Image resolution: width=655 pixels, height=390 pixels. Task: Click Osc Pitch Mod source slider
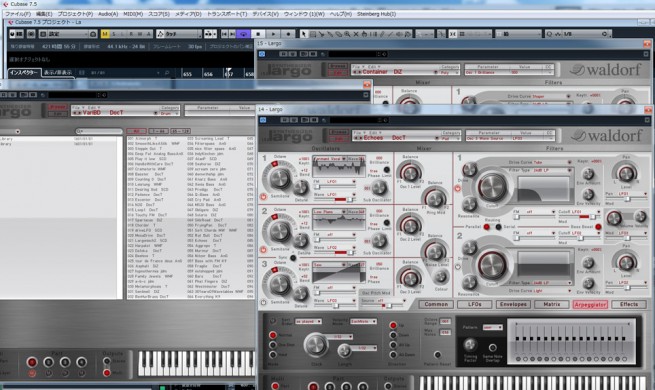point(383,306)
